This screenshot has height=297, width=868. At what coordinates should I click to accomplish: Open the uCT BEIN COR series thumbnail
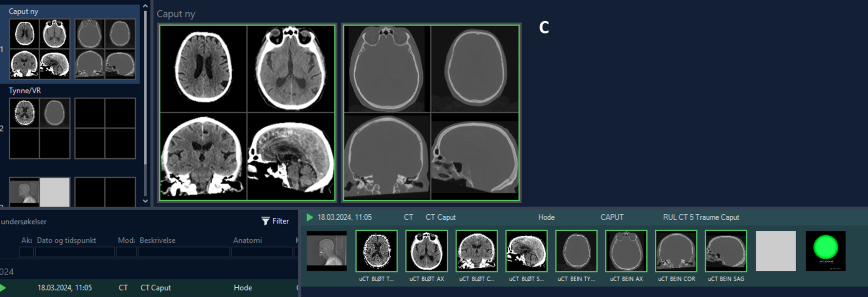pyautogui.click(x=676, y=251)
